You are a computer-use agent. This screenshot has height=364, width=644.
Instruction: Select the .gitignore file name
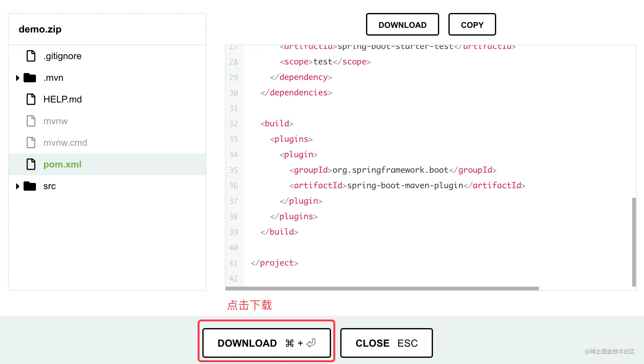point(62,56)
